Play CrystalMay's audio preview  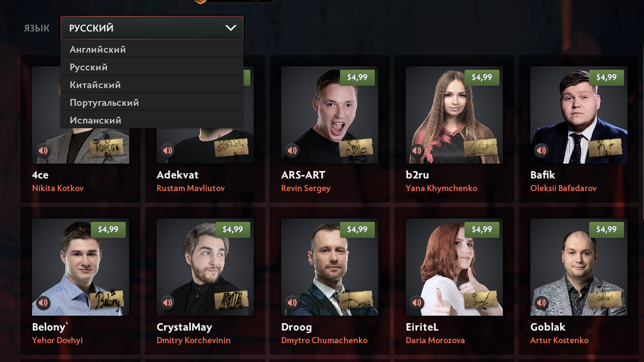click(167, 303)
